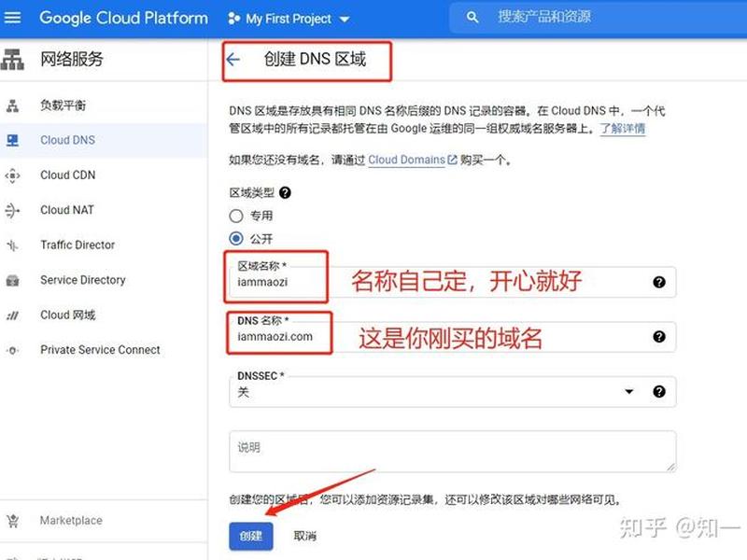Screen dimensions: 747x560
Task: Click the help icon beside 区域类型
Action: (x=285, y=192)
